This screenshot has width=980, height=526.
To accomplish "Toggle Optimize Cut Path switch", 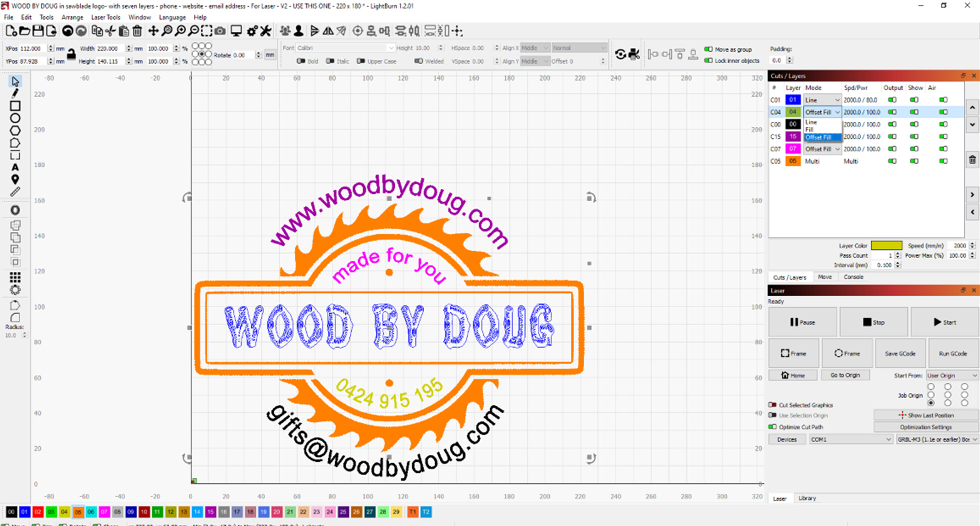I will click(772, 427).
